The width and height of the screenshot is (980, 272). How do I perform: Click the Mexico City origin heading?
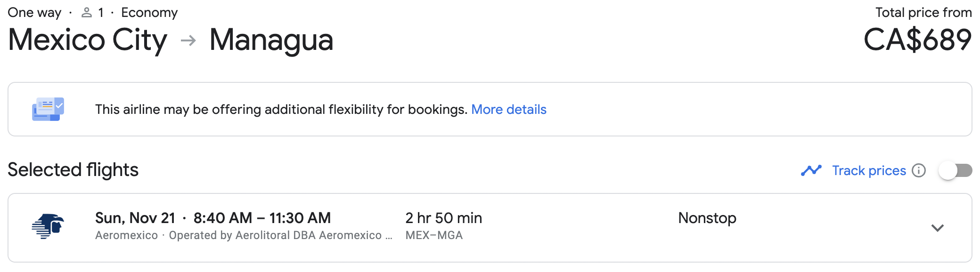[x=88, y=40]
